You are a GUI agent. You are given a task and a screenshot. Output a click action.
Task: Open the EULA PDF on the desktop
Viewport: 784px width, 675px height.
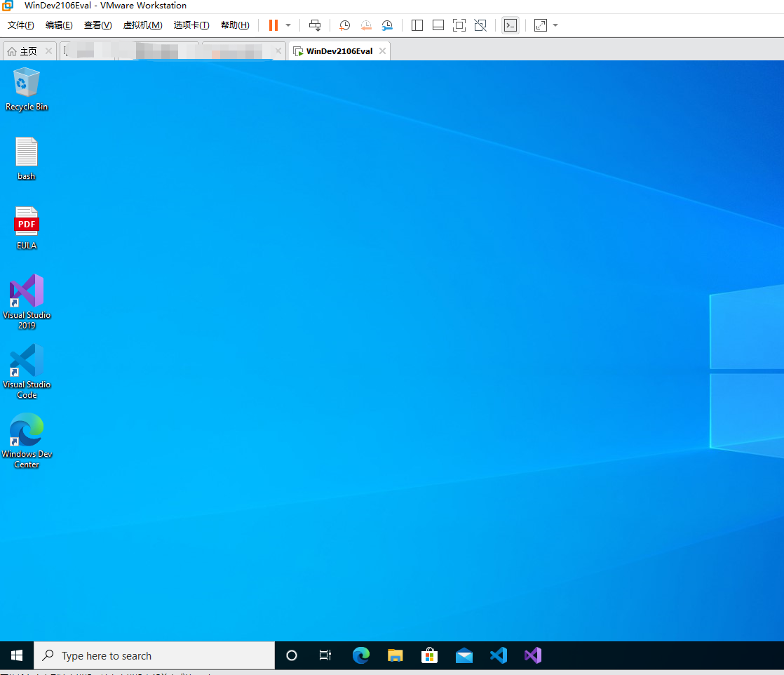26,225
